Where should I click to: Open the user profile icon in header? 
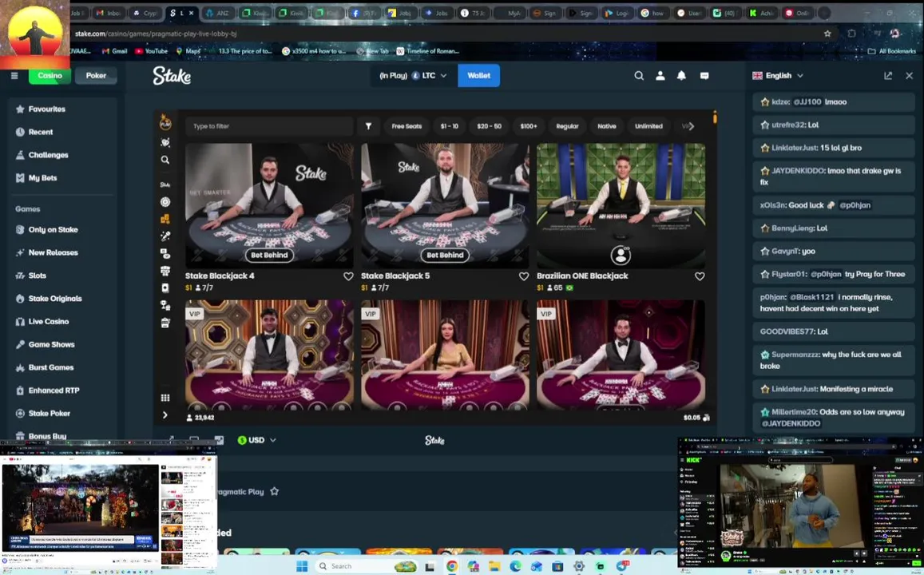(x=660, y=75)
